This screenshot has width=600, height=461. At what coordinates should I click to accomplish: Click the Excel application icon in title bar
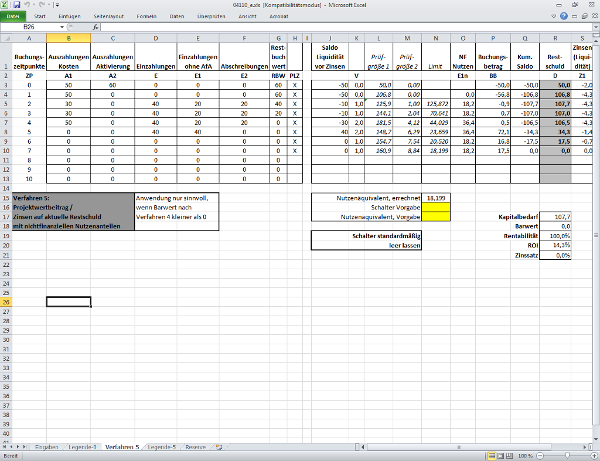click(5, 5)
